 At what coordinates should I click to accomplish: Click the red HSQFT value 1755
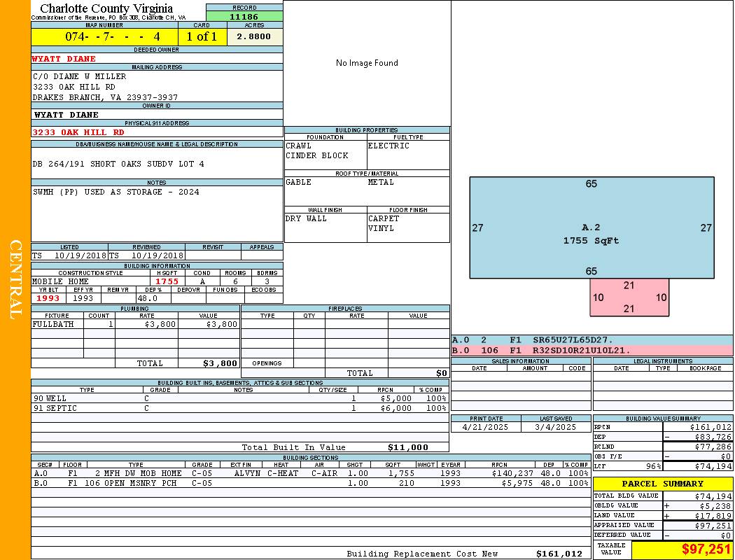click(167, 281)
